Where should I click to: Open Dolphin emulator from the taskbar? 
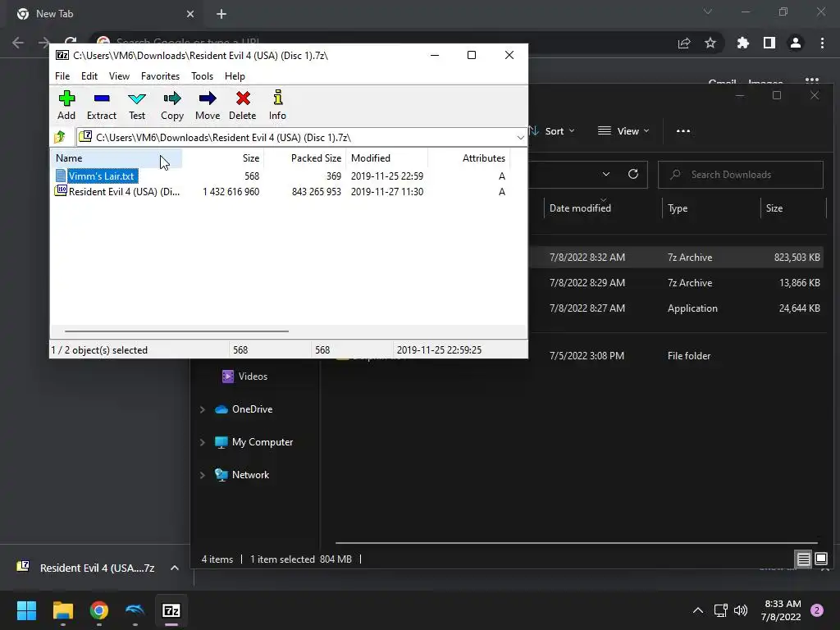135,610
